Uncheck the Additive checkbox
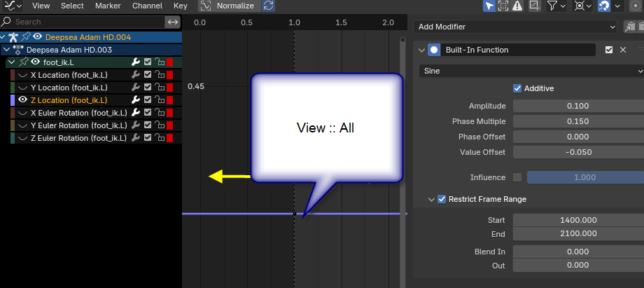 coord(517,88)
